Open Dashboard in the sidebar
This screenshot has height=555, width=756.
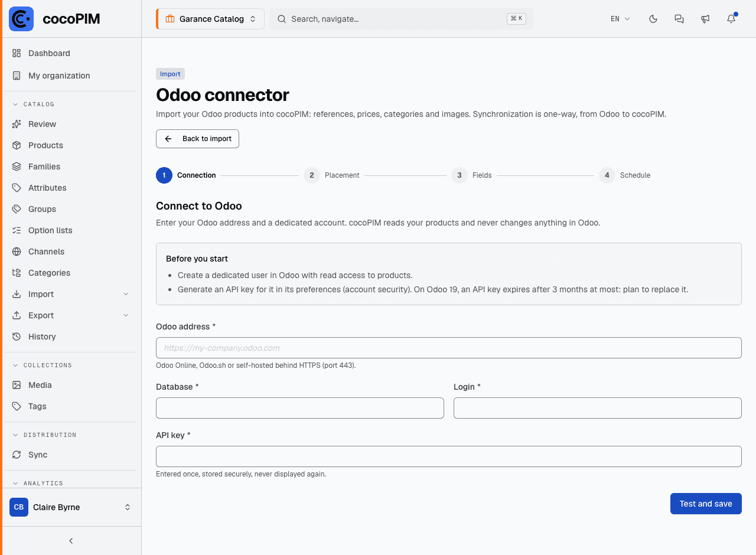pyautogui.click(x=71, y=53)
